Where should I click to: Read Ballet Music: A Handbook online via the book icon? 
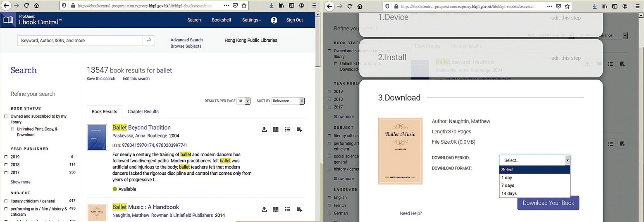click(x=276, y=209)
